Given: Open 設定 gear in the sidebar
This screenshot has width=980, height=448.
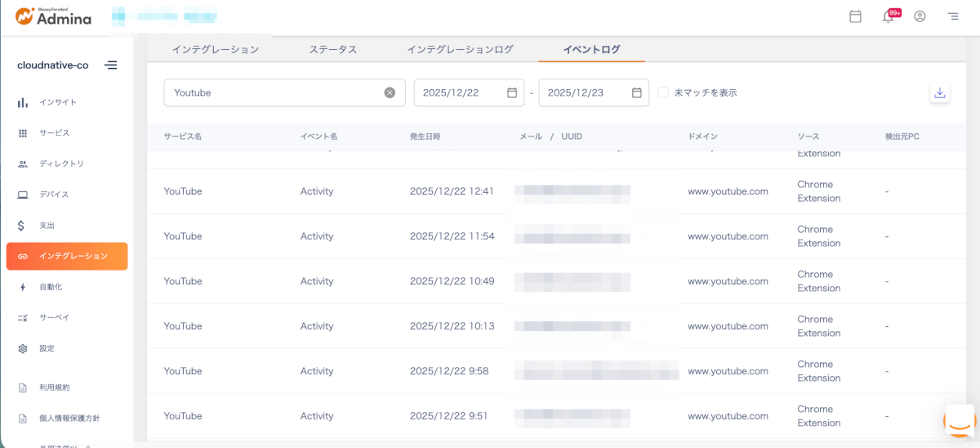Looking at the screenshot, I should tap(47, 348).
